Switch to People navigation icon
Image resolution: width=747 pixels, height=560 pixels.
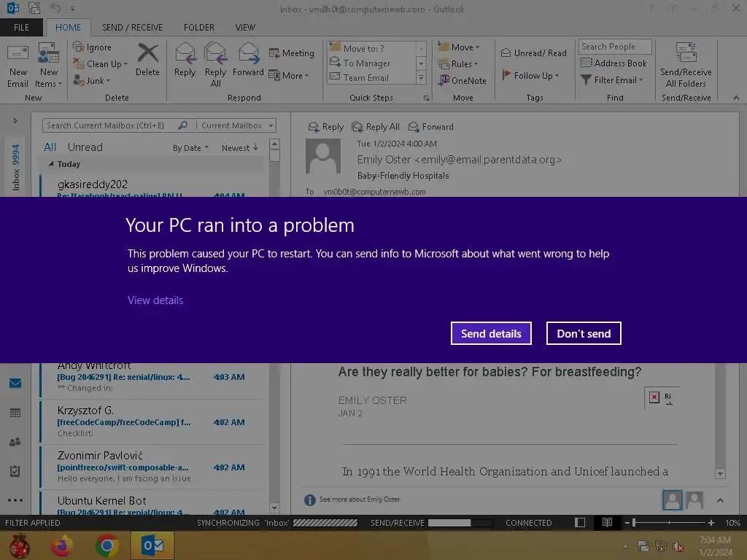coord(15,442)
